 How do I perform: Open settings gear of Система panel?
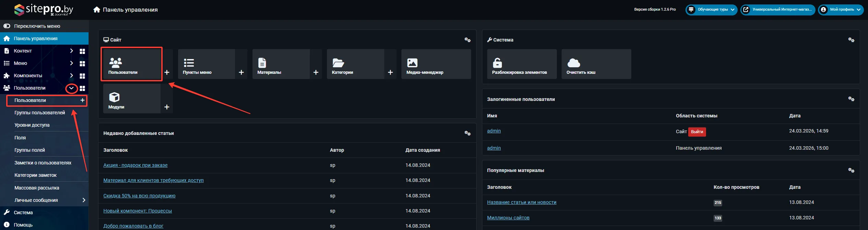click(x=851, y=40)
